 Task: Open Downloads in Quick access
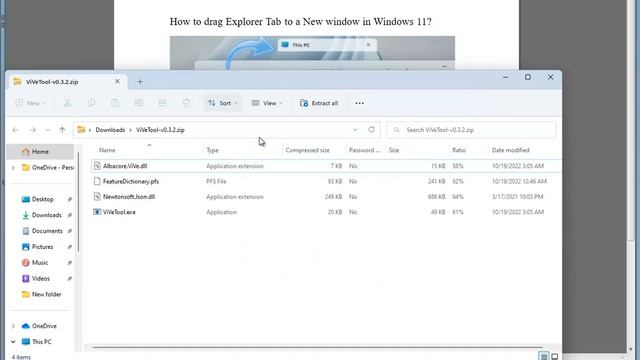coord(47,215)
